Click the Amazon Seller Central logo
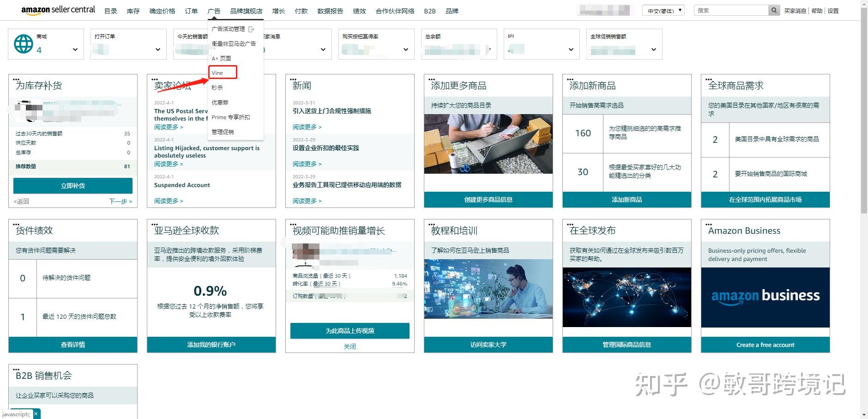 (x=58, y=10)
